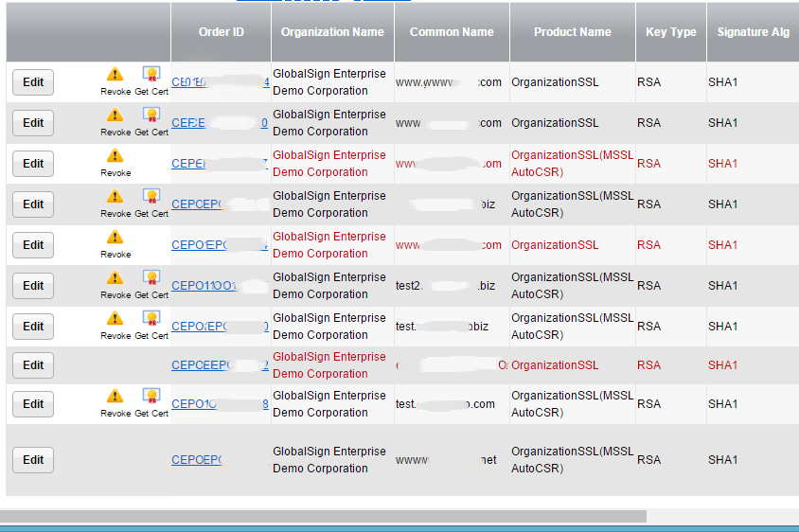Click the Revoke icon in the first row

pos(115,75)
